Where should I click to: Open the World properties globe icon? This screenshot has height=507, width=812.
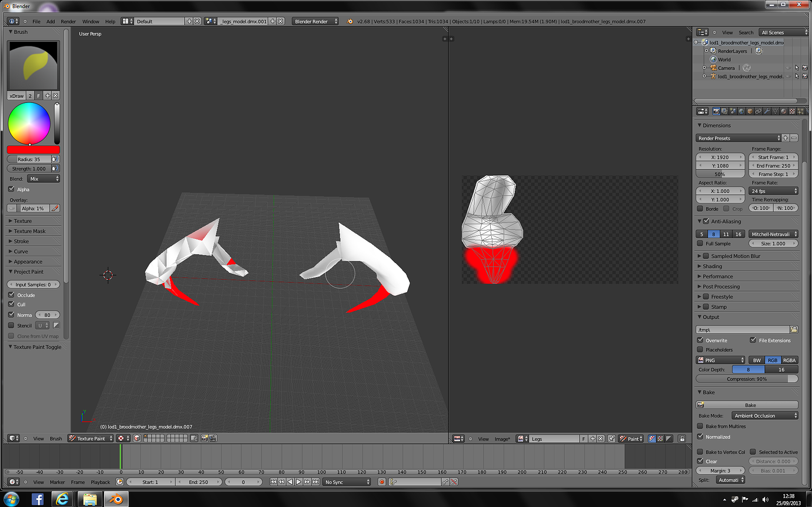click(x=741, y=111)
